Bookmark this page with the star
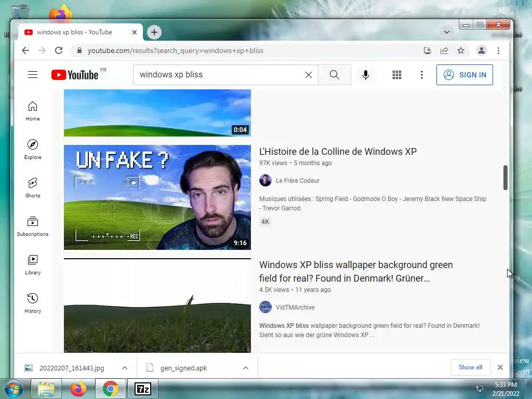The width and height of the screenshot is (532, 399). click(x=461, y=50)
